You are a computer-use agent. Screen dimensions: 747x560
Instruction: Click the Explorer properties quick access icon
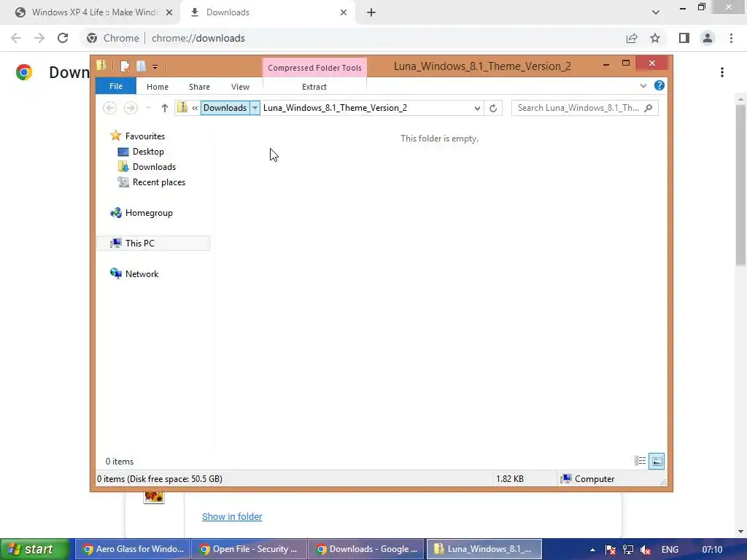125,66
